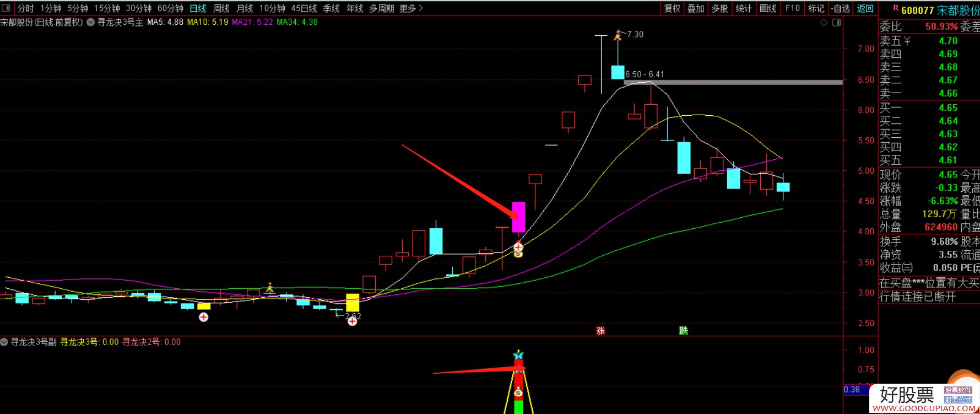
Task: Click the MA10: 5.19 label
Action: (208, 23)
